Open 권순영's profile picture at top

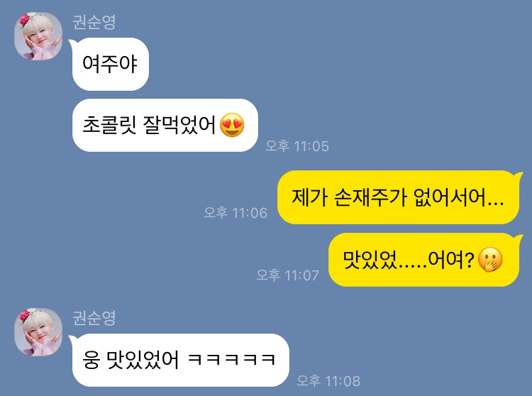pos(38,36)
